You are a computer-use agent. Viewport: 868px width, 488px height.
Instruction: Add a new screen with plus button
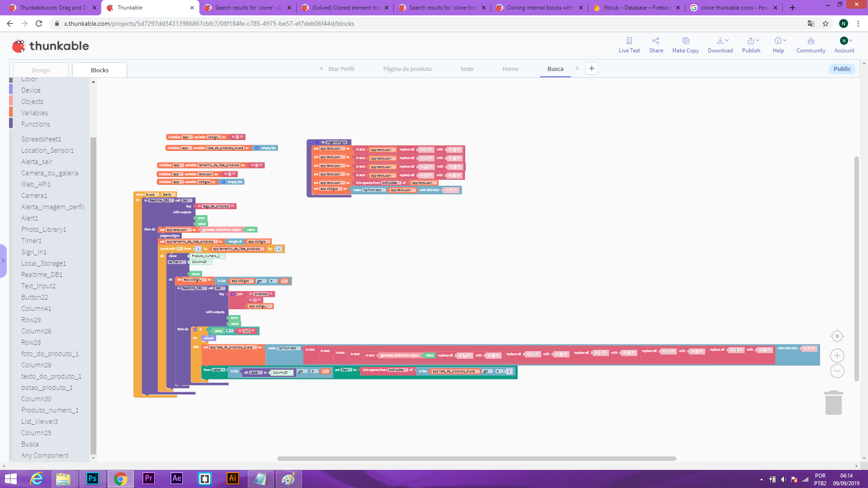591,68
